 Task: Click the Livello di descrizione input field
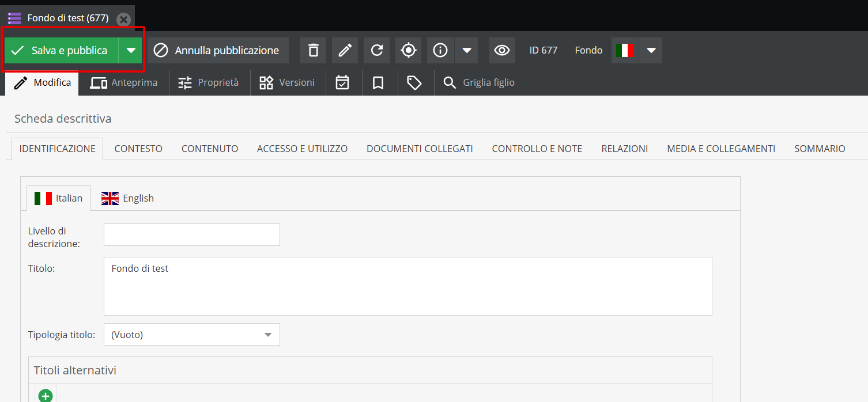pos(191,235)
